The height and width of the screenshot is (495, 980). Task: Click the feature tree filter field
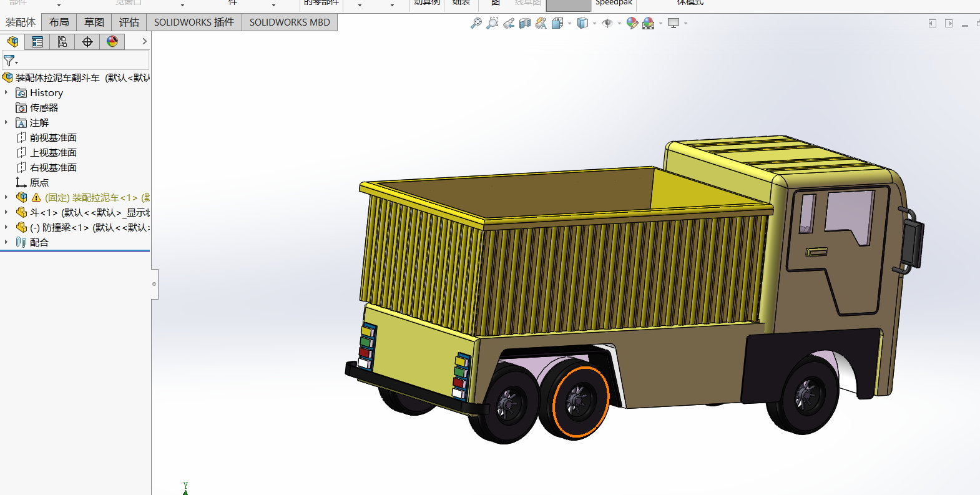[76, 61]
